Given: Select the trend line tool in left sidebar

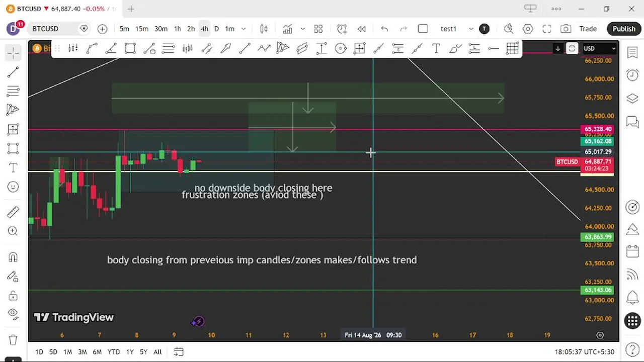Looking at the screenshot, I should coord(13,72).
